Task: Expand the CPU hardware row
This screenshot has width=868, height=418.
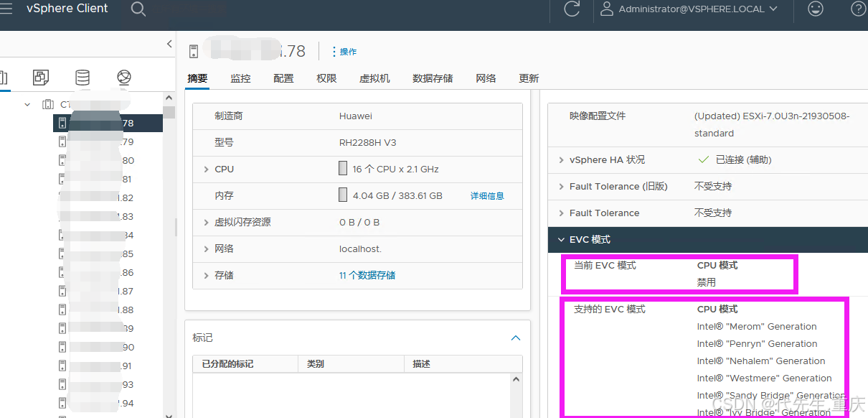Action: [x=206, y=169]
